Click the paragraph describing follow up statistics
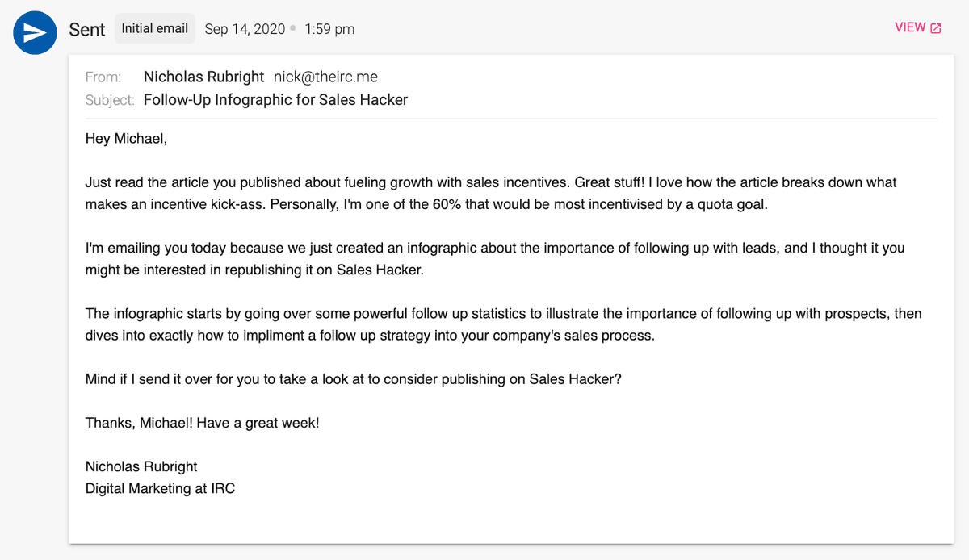Screen dimensions: 969x560 (x=503, y=324)
